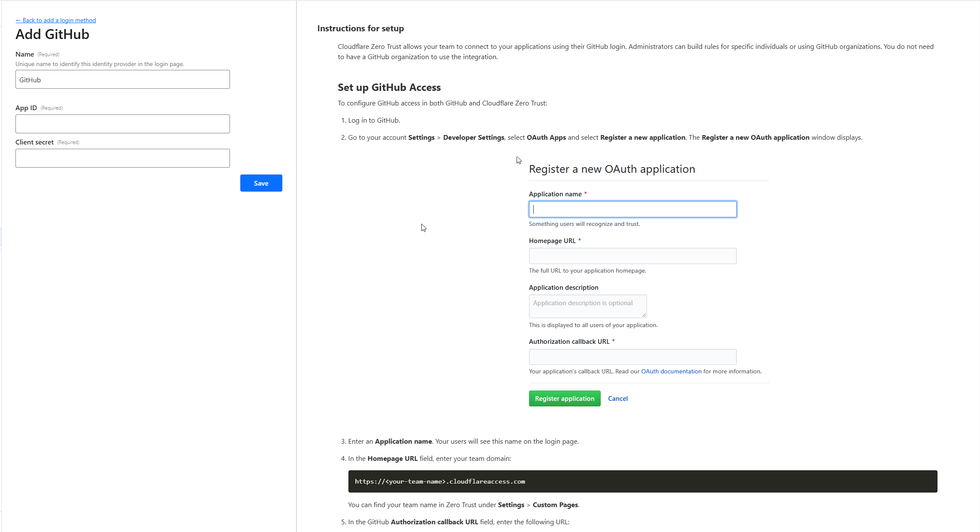Viewport: 980px width, 532px height.
Task: Click the back arrow beside "Back to add a login method"
Action: point(19,20)
